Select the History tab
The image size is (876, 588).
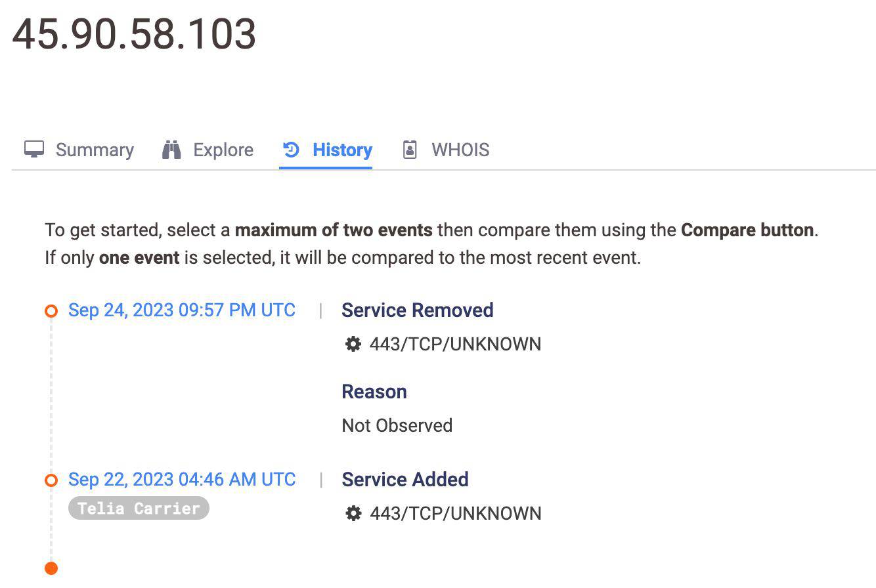[342, 150]
